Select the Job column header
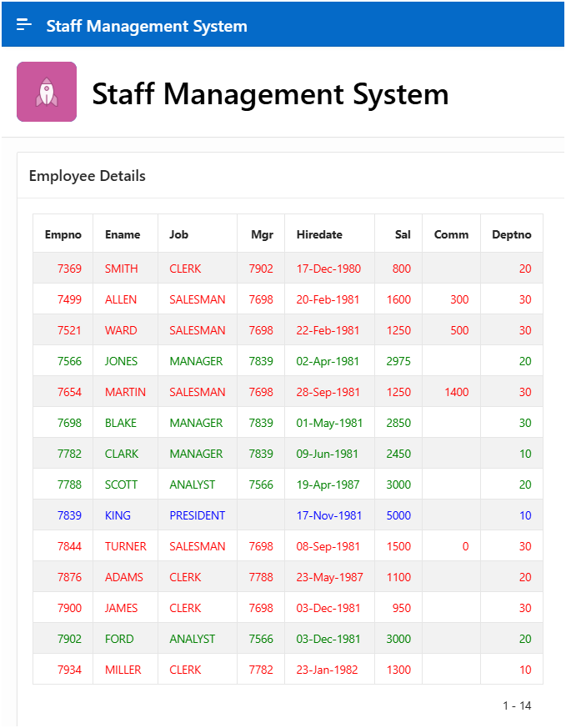The width and height of the screenshot is (566, 728). point(179,234)
